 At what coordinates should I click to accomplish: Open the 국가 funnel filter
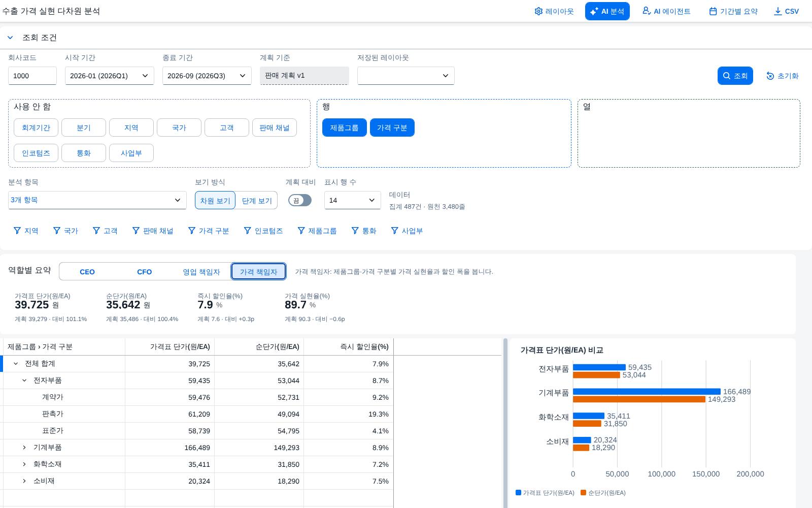(65, 231)
